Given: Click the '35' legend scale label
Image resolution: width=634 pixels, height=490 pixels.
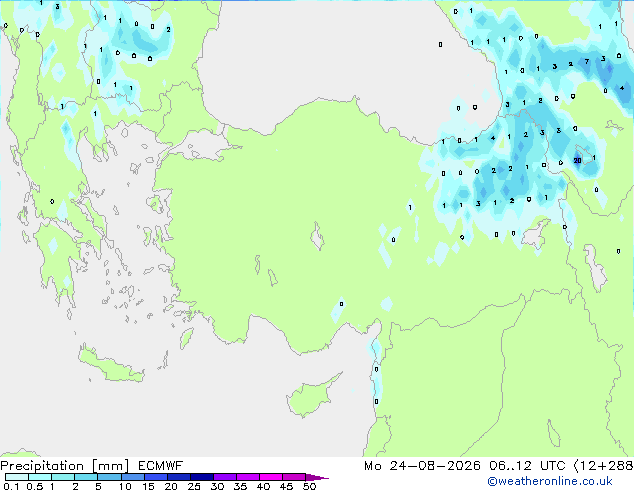Looking at the screenshot, I should 240,486.
